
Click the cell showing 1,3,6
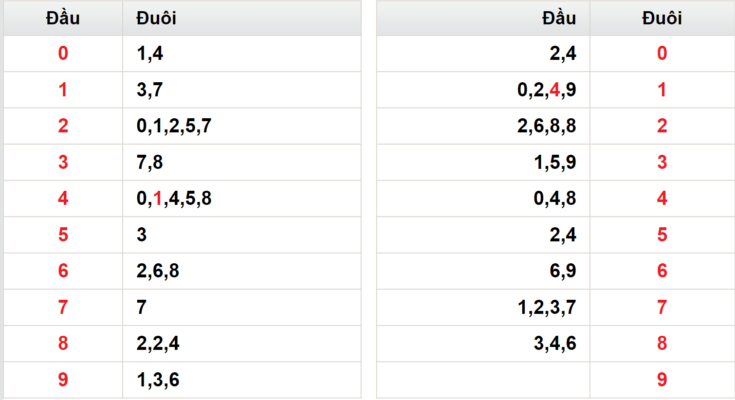(242, 380)
